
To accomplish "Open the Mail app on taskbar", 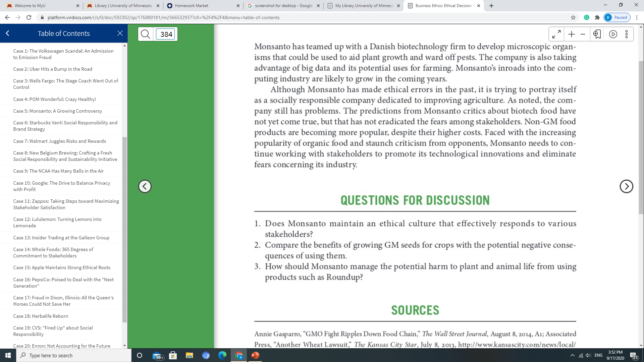I will [x=158, y=356].
